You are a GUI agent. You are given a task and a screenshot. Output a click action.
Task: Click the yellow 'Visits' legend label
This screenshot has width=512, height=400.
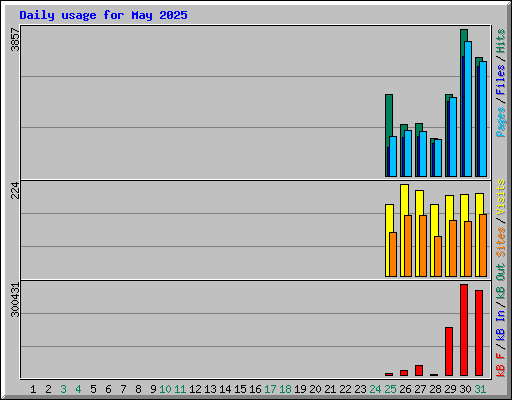point(501,197)
